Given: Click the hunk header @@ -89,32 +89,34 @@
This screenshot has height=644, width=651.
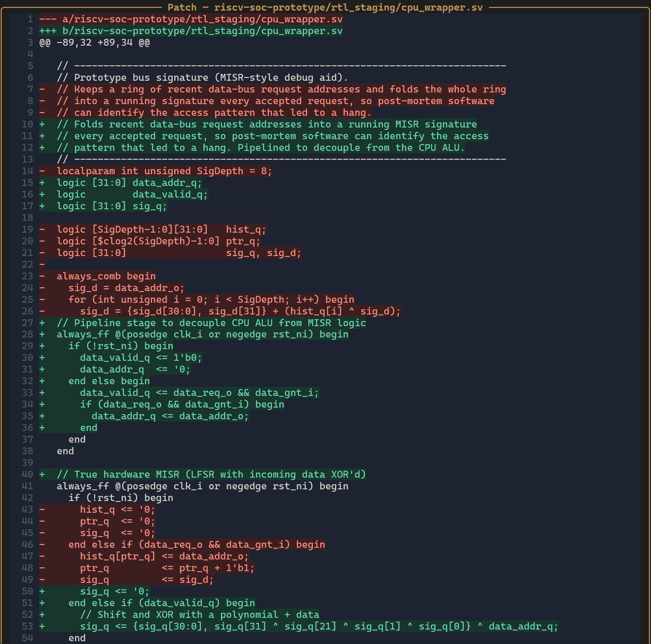Looking at the screenshot, I should click(95, 43).
